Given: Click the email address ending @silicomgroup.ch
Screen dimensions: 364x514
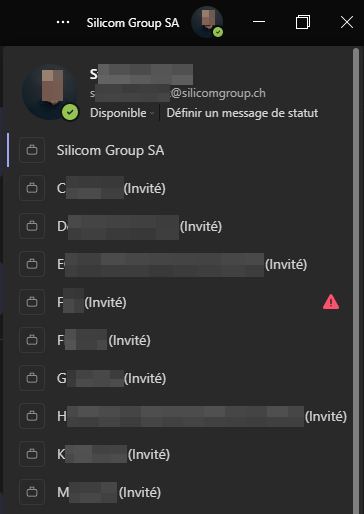Looking at the screenshot, I should [x=178, y=93].
